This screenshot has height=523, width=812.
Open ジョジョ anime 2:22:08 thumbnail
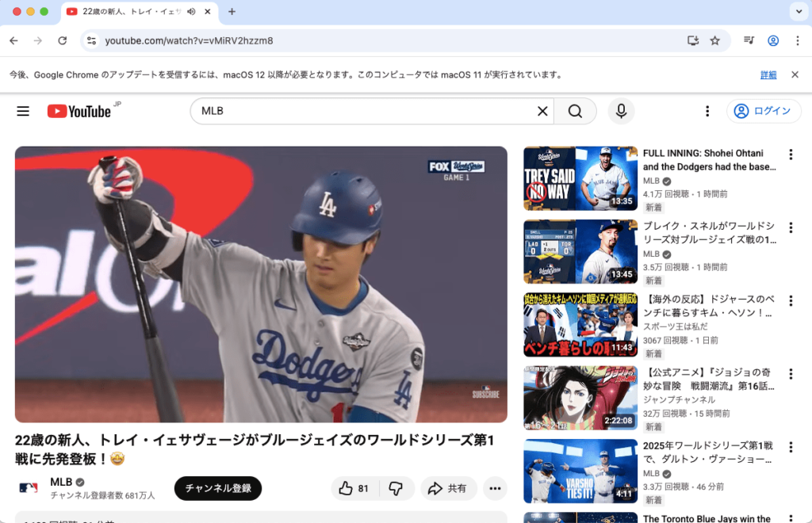click(x=580, y=398)
